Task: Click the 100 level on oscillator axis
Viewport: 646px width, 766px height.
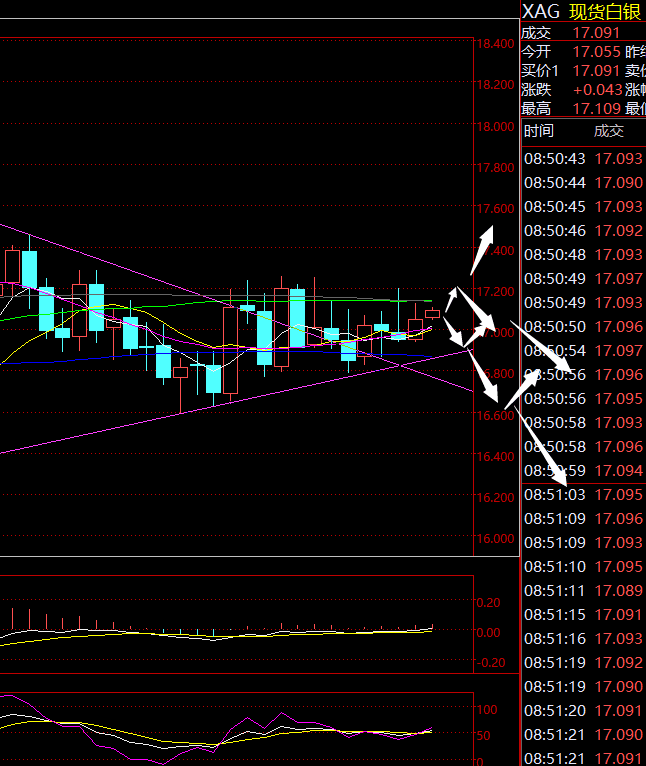Action: click(x=487, y=709)
